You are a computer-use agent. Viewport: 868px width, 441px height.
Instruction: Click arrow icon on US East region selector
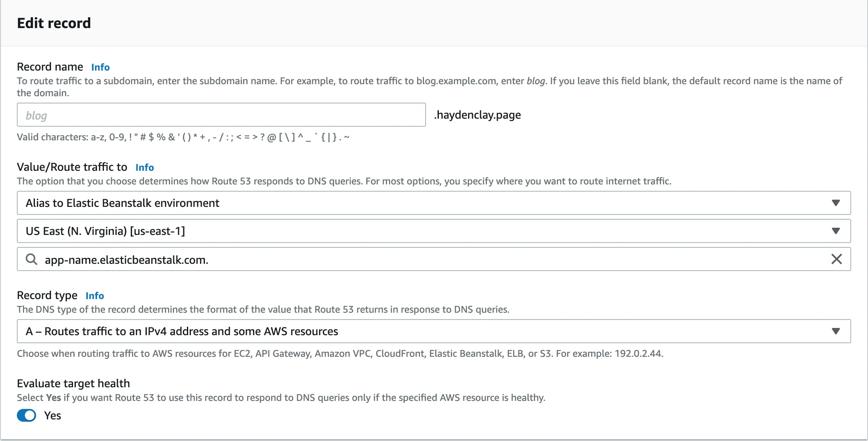(x=836, y=231)
